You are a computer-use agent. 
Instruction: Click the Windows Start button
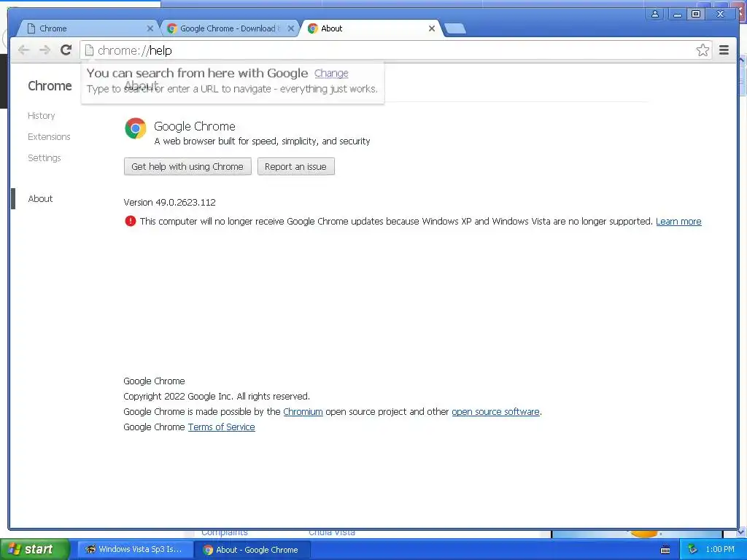[x=35, y=549]
